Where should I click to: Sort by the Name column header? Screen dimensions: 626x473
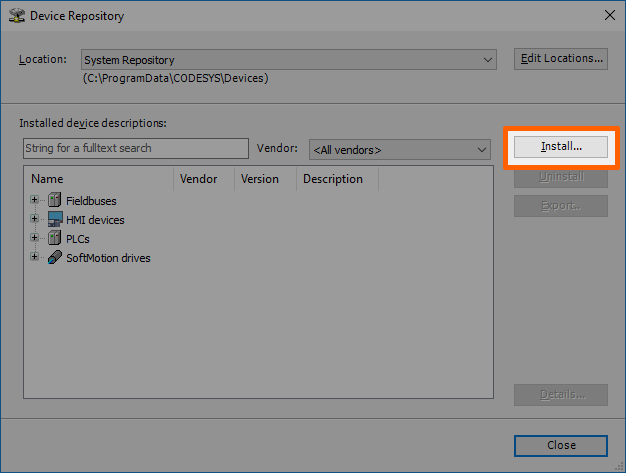pos(98,179)
